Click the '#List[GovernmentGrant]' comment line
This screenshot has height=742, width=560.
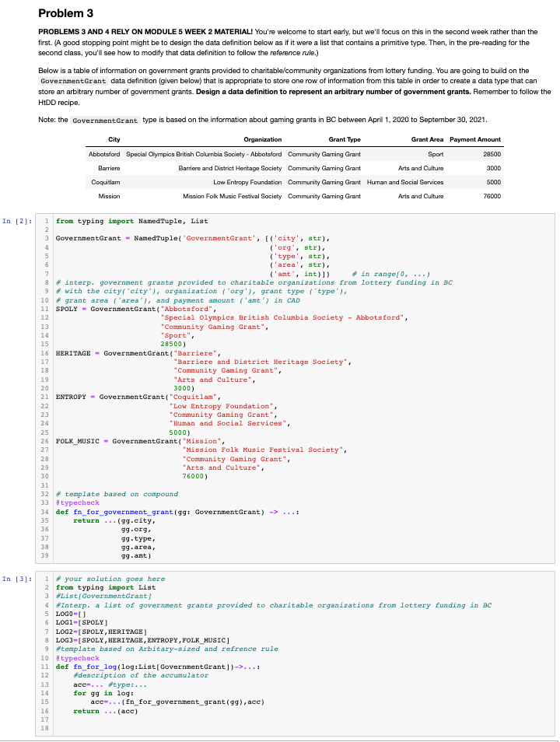pyautogui.click(x=103, y=596)
